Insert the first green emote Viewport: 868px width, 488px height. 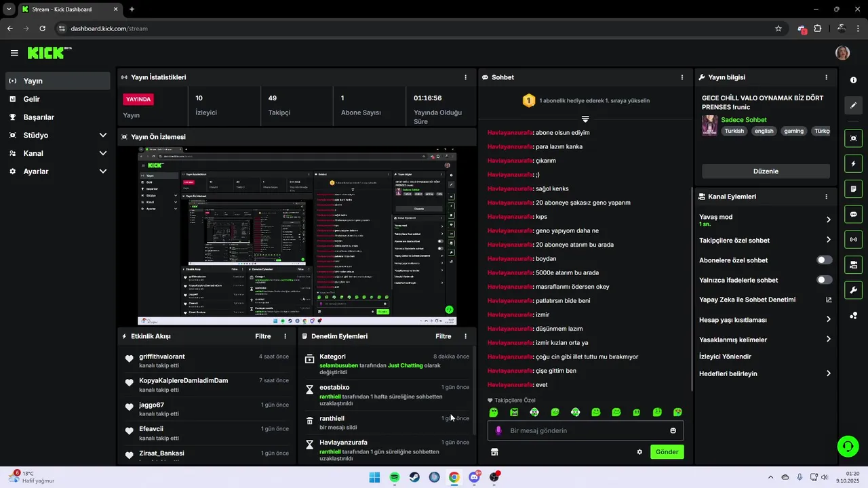tap(494, 412)
